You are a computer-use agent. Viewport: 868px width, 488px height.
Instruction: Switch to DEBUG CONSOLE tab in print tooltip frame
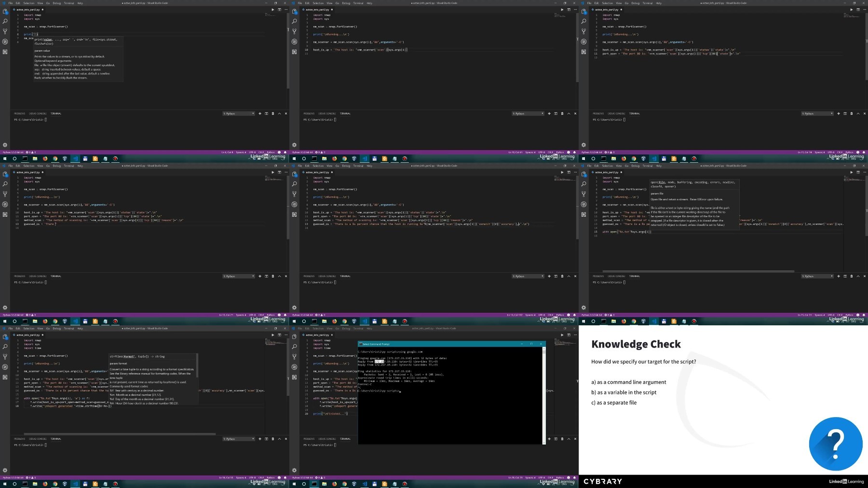[38, 113]
